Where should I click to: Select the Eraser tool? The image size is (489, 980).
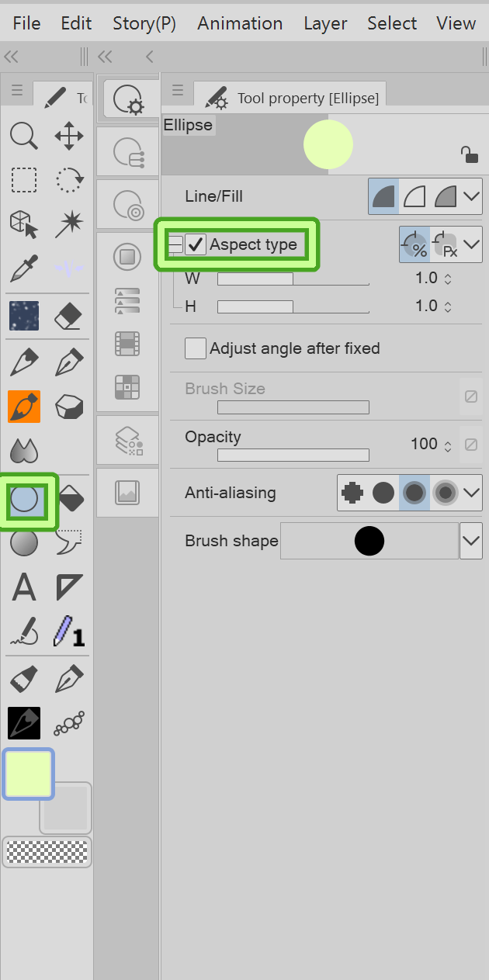(x=69, y=316)
